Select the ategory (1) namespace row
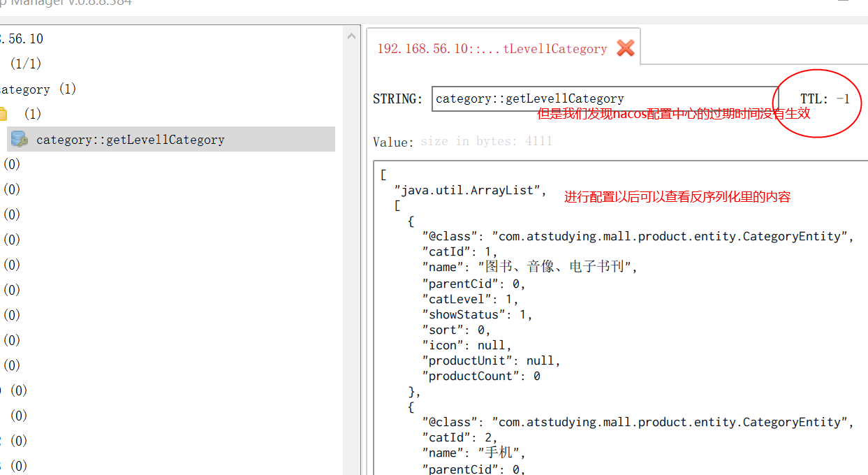The image size is (868, 475). [x=38, y=89]
